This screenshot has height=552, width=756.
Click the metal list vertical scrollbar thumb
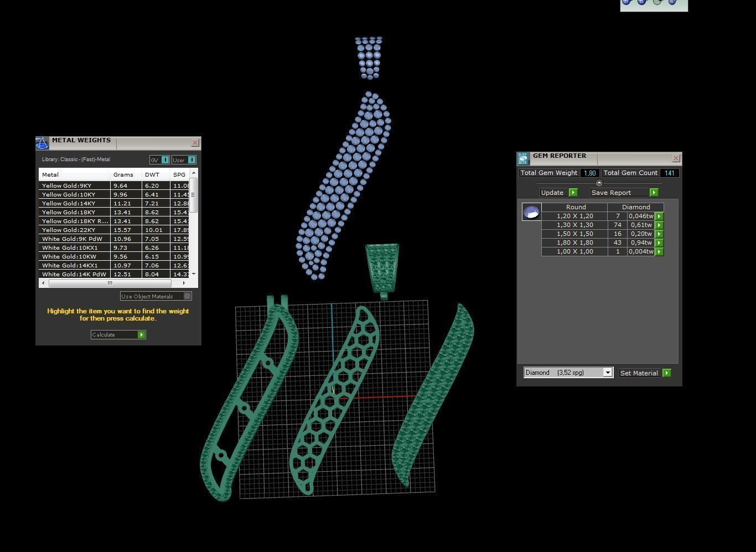tap(194, 195)
